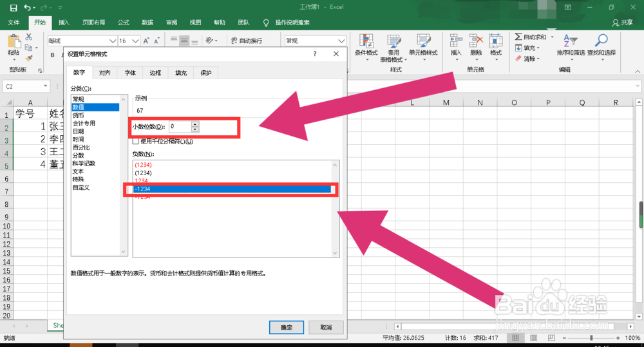Open Format as Table (套用表格格式)
This screenshot has height=347, width=644.
[x=393, y=48]
